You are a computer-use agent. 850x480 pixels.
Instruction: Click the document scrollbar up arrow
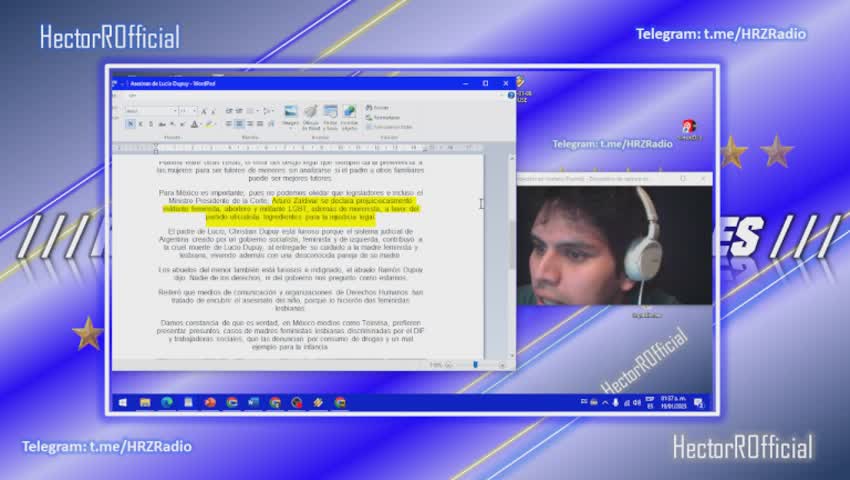512,157
